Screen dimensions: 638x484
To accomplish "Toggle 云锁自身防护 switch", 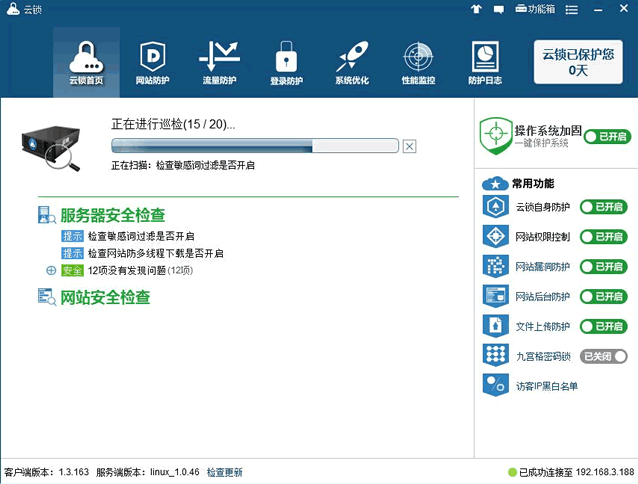I will pyautogui.click(x=604, y=207).
